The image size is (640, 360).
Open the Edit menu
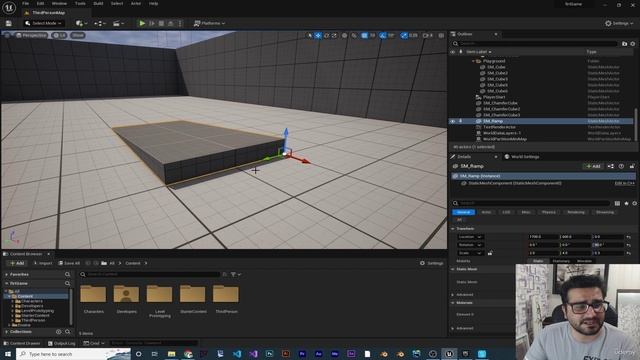(x=40, y=4)
